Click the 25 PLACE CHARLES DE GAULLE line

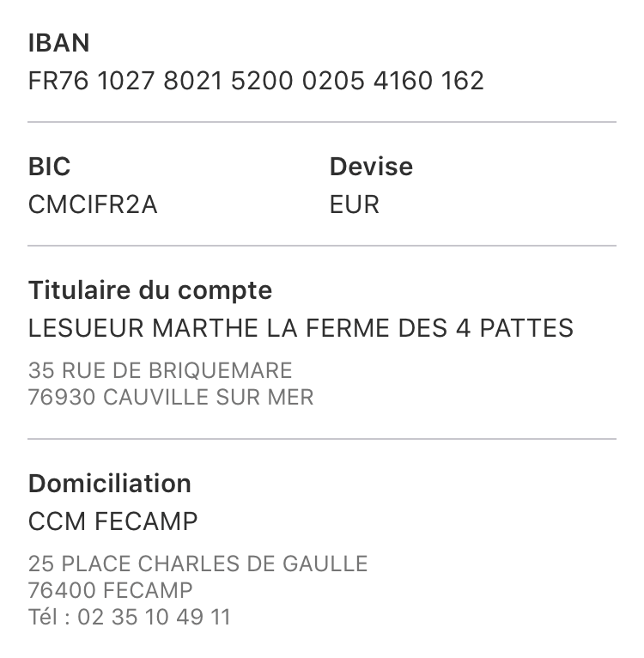(x=198, y=564)
